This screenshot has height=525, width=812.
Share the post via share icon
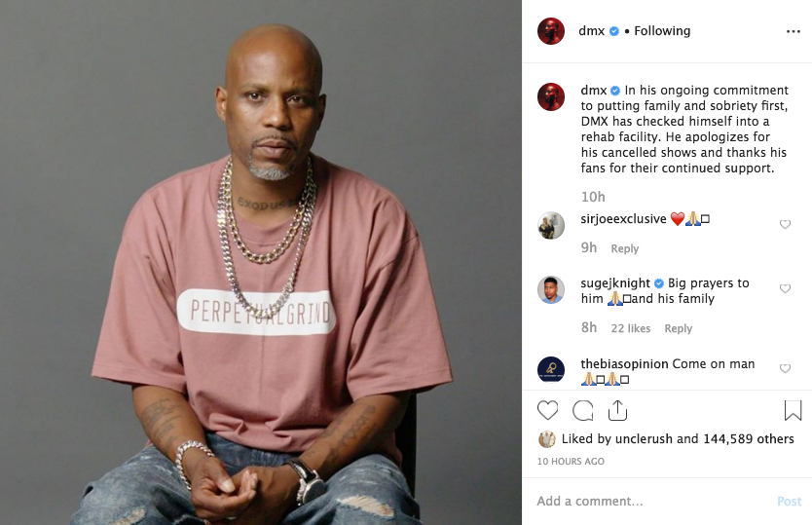click(x=617, y=410)
